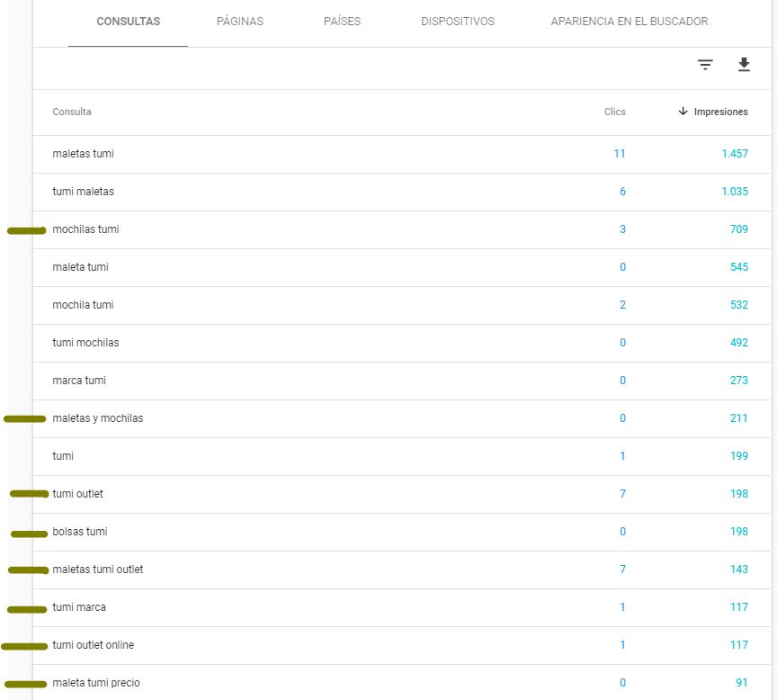777x700 pixels.
Task: Click 198 impressions for bolsas tumi
Action: pyautogui.click(x=739, y=532)
